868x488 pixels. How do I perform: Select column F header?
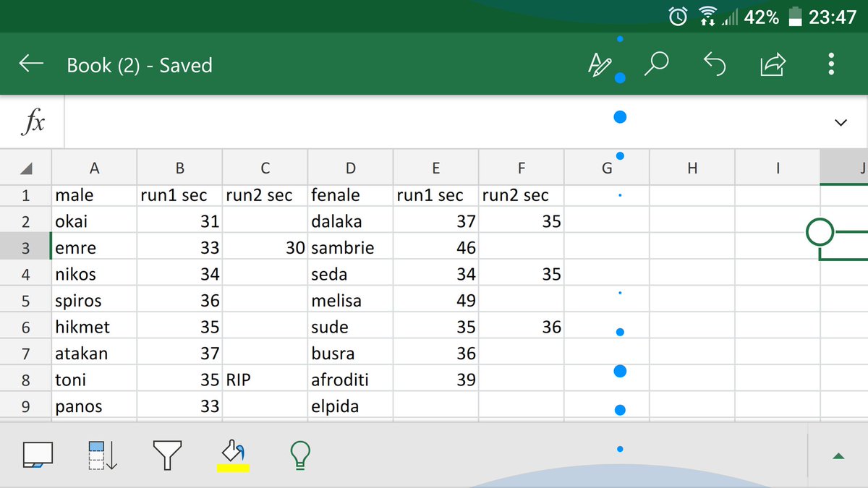tap(521, 168)
